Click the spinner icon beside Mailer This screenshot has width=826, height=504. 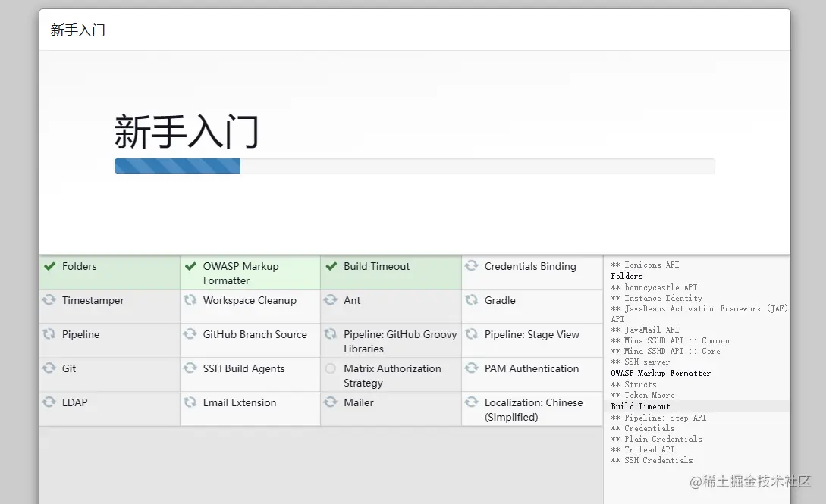coord(330,402)
